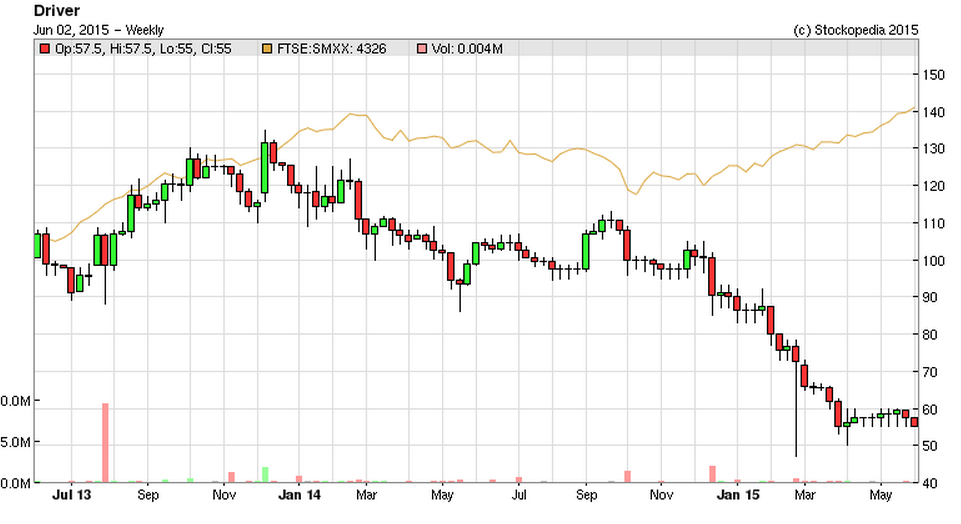
Task: Click the 'Jun 02, 2015 – Weekly' date label
Action: tap(98, 29)
